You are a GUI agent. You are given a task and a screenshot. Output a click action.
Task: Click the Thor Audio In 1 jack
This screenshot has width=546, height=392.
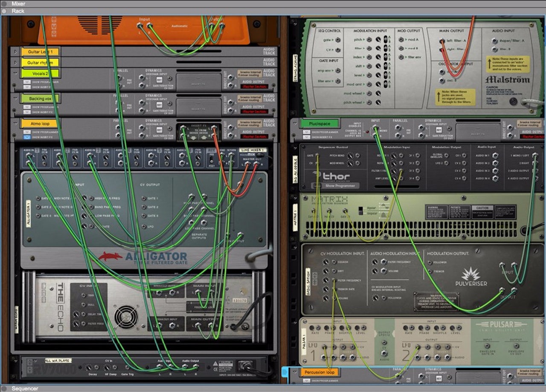pyautogui.click(x=495, y=156)
